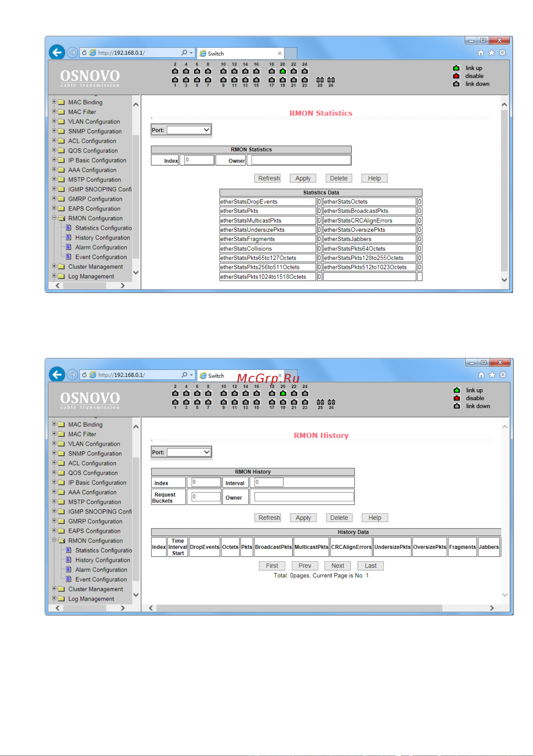The width and height of the screenshot is (533, 756).
Task: Open favorites star in top browser window
Action: tap(491, 53)
